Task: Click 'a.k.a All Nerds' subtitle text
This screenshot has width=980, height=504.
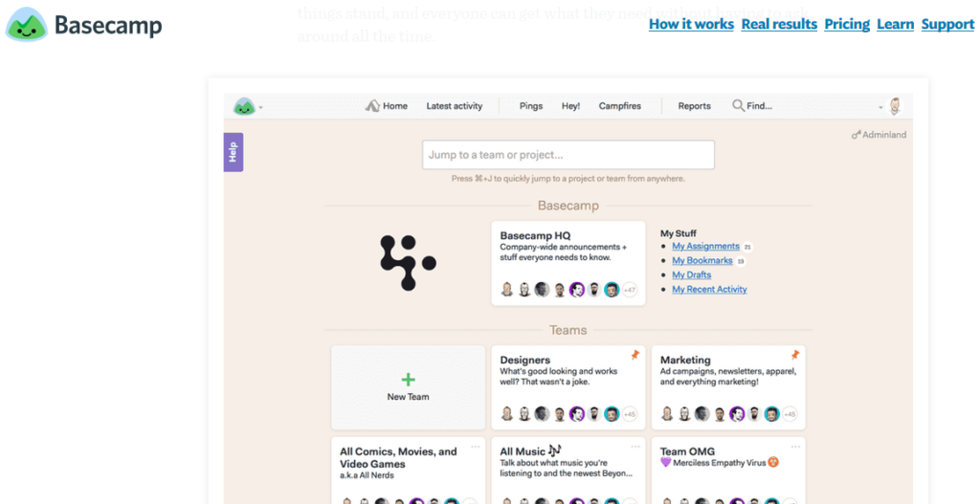Action: [367, 475]
